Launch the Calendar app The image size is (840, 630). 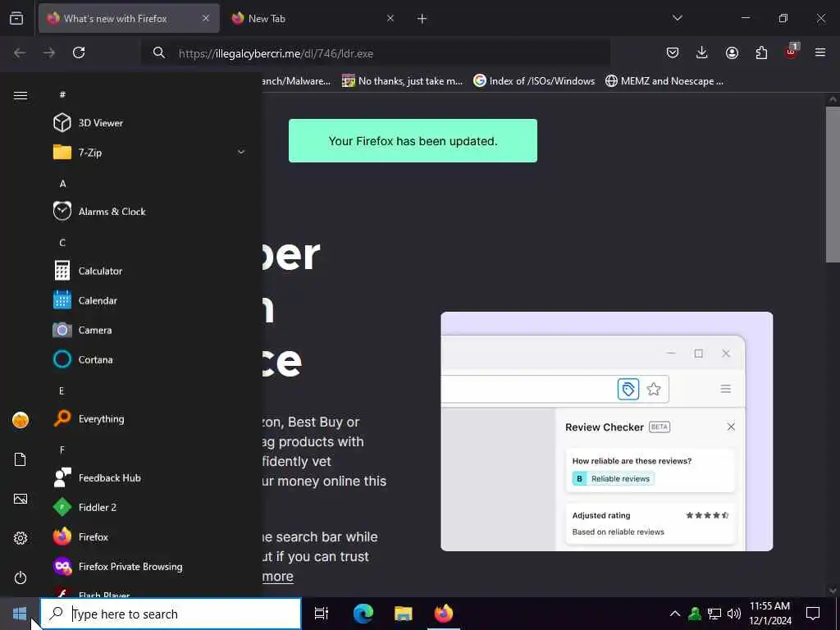(150, 300)
